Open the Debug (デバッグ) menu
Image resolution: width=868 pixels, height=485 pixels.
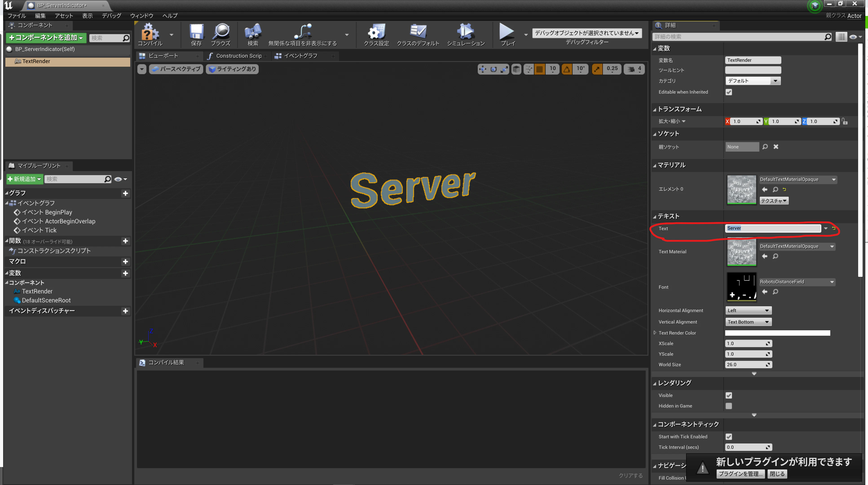pos(112,16)
